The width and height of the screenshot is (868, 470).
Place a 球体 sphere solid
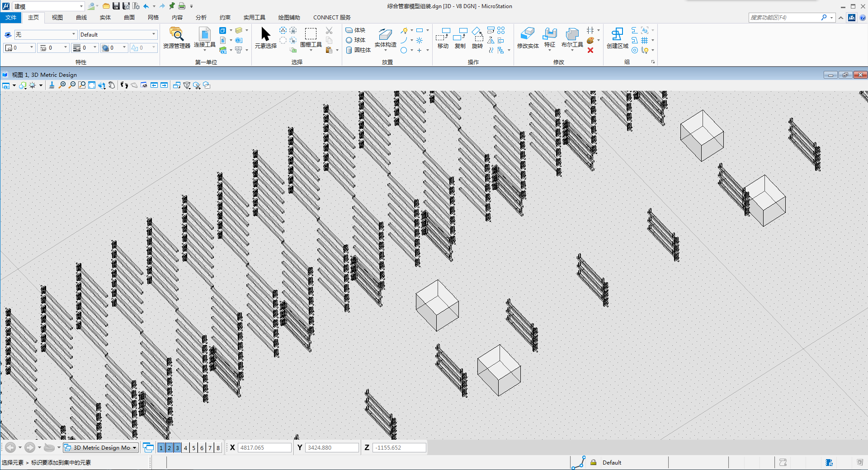[356, 40]
